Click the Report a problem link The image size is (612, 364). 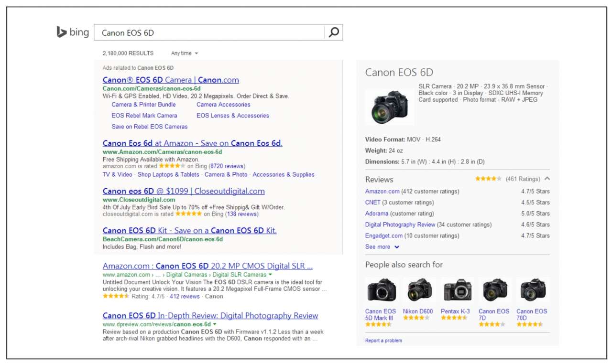tap(383, 341)
